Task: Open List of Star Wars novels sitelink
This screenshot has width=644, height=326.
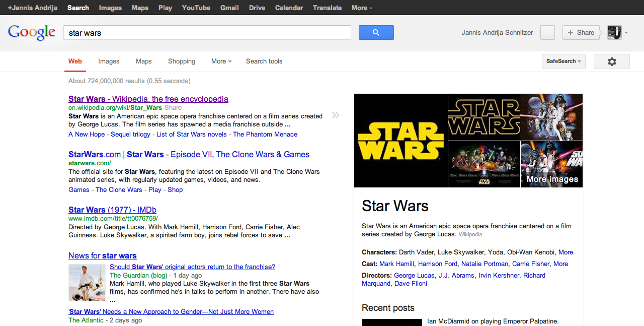Action: tap(192, 135)
